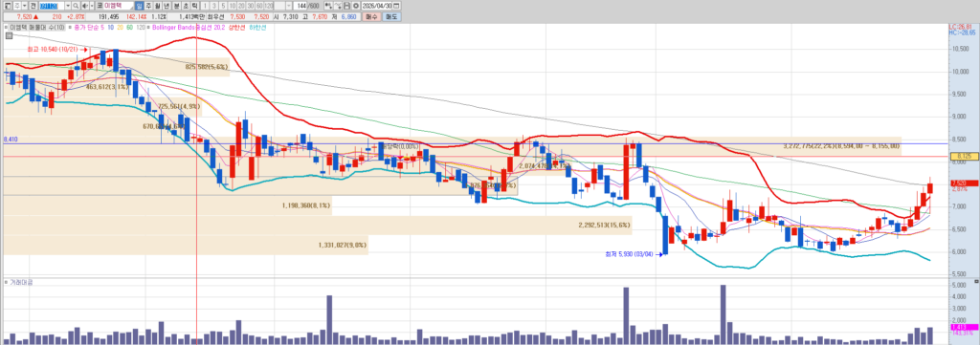Click the 2026/04/30 date field
The width and height of the screenshot is (980, 345).
pyautogui.click(x=376, y=6)
